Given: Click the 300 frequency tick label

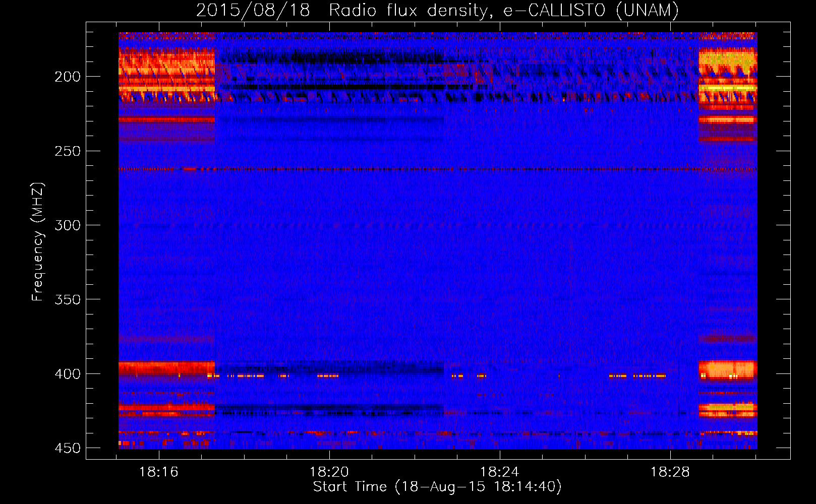Looking at the screenshot, I should coord(67,225).
